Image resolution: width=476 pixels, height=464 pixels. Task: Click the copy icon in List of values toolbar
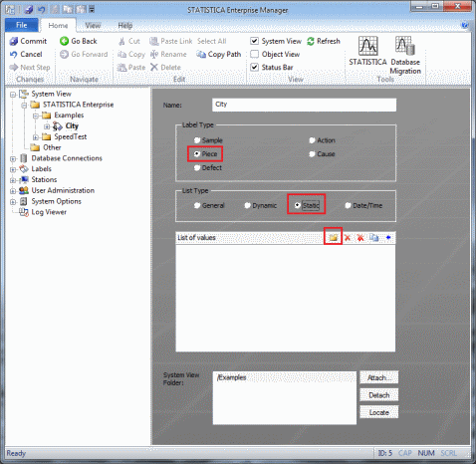374,238
